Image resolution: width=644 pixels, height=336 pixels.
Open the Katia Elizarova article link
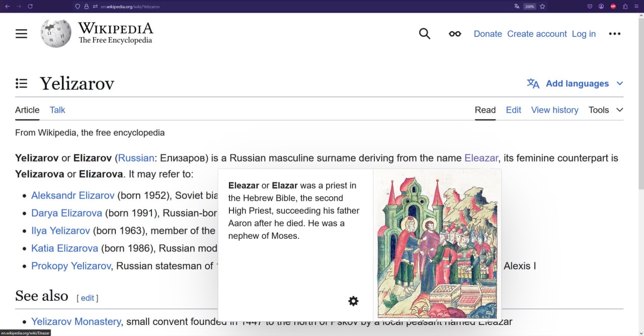(64, 248)
